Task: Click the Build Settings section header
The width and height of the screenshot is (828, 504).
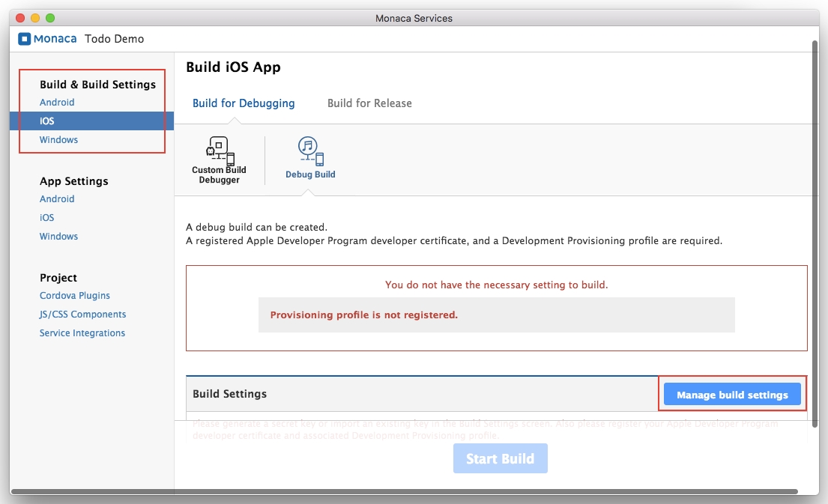Action: [230, 394]
